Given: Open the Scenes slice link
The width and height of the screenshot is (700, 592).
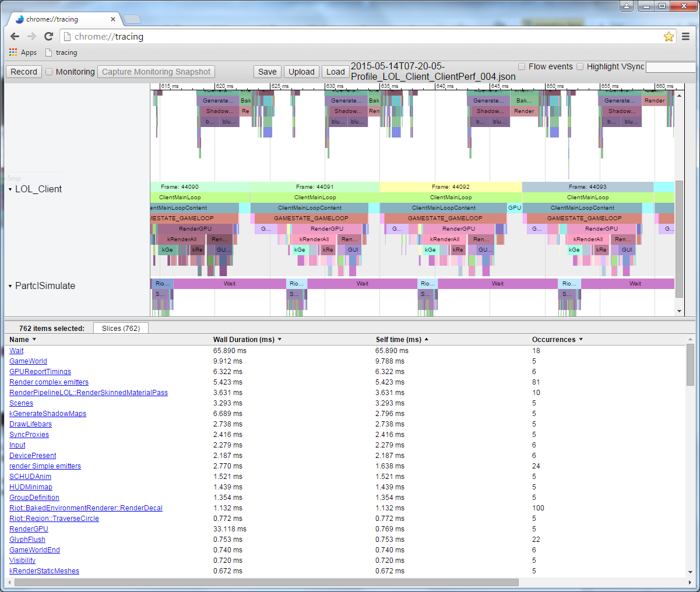Looking at the screenshot, I should coord(21,403).
